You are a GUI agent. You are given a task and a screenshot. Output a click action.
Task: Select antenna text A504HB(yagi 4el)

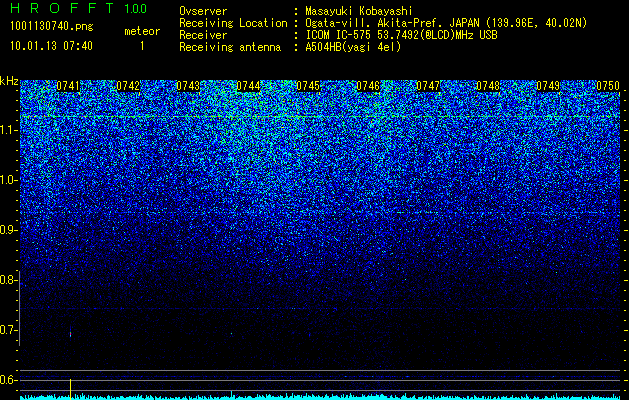[x=353, y=47]
